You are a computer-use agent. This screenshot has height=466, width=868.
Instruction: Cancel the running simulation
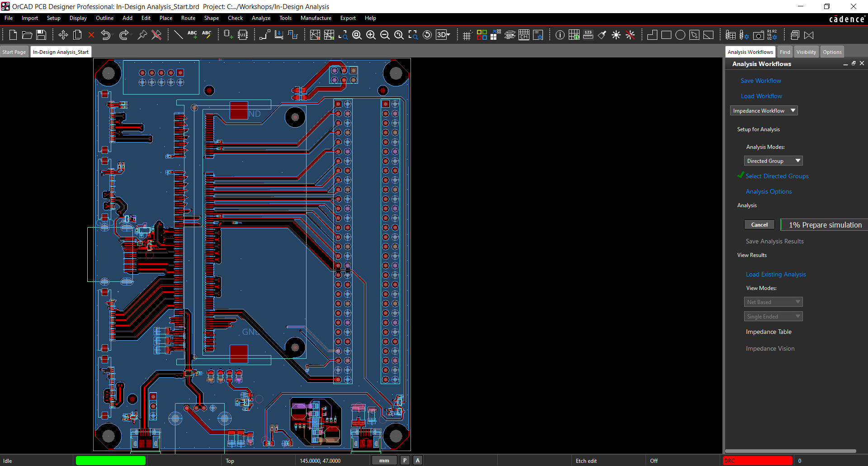click(x=759, y=225)
